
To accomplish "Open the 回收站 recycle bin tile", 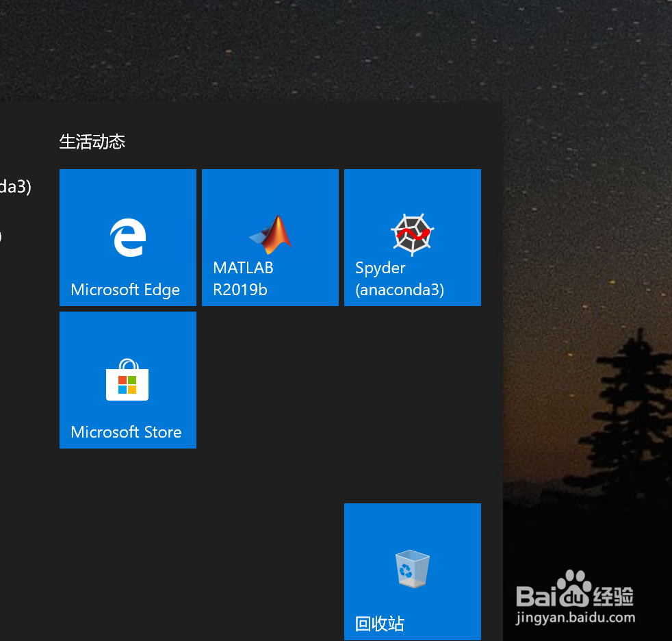I will pyautogui.click(x=412, y=572).
